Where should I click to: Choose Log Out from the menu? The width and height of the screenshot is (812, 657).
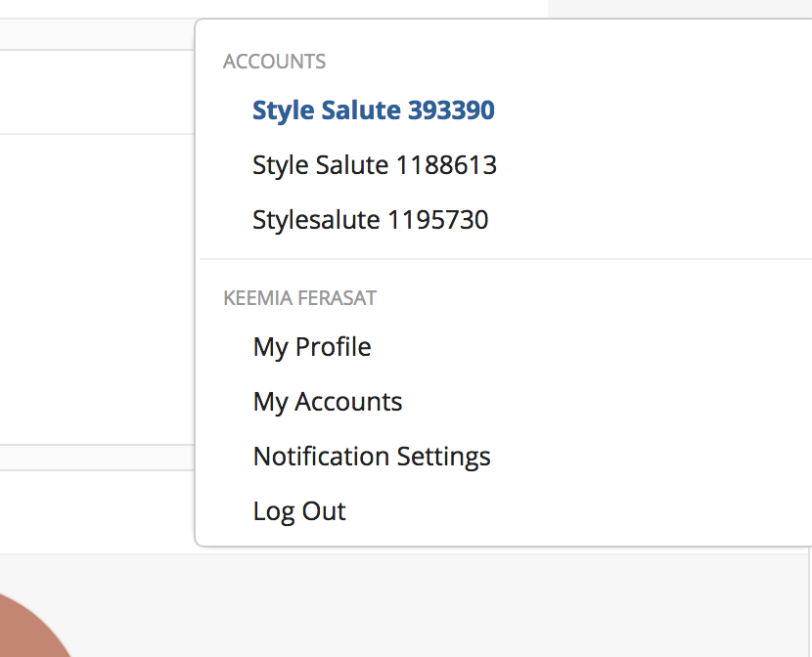coord(299,511)
